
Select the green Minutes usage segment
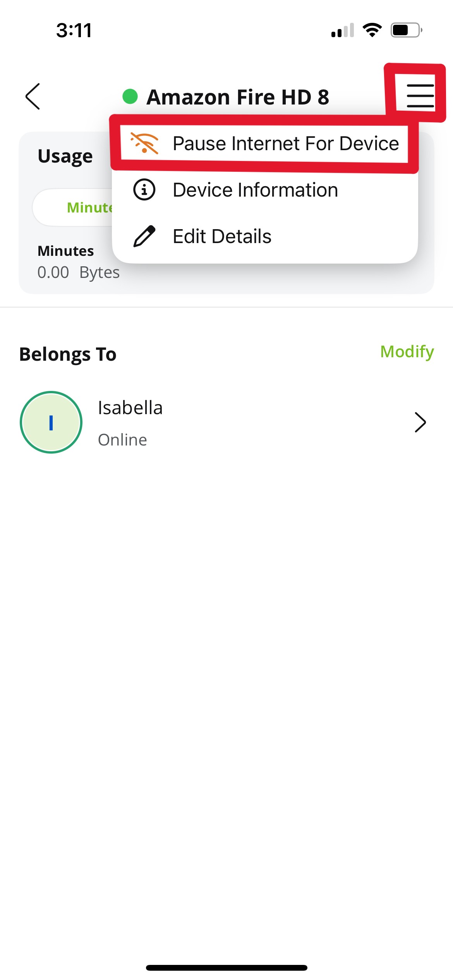(x=90, y=207)
